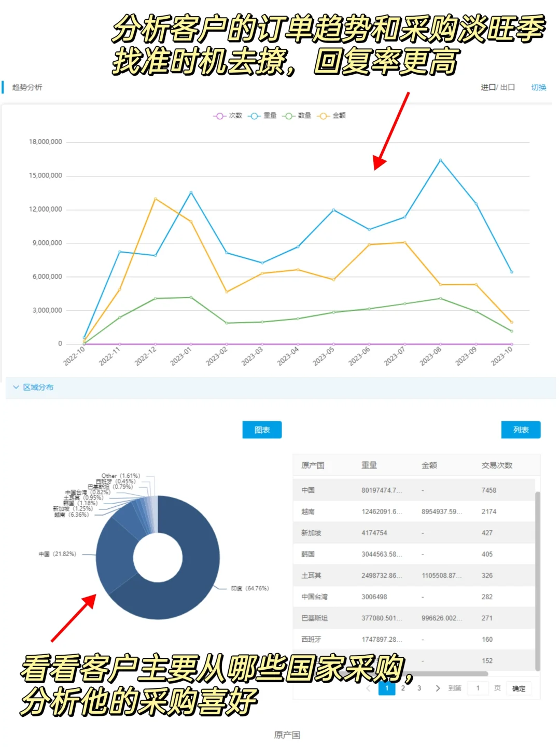This screenshot has width=560, height=747.
Task: Go to pagination page 2
Action: (x=403, y=688)
